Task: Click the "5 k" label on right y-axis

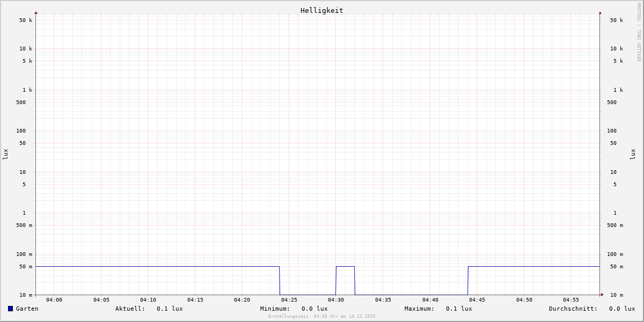Action: pos(618,61)
